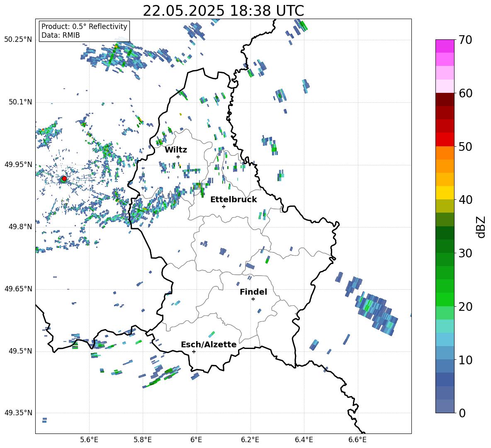491x448 pixels.
Task: Click the Esch/Alzette station cross marker
Action: (194, 351)
